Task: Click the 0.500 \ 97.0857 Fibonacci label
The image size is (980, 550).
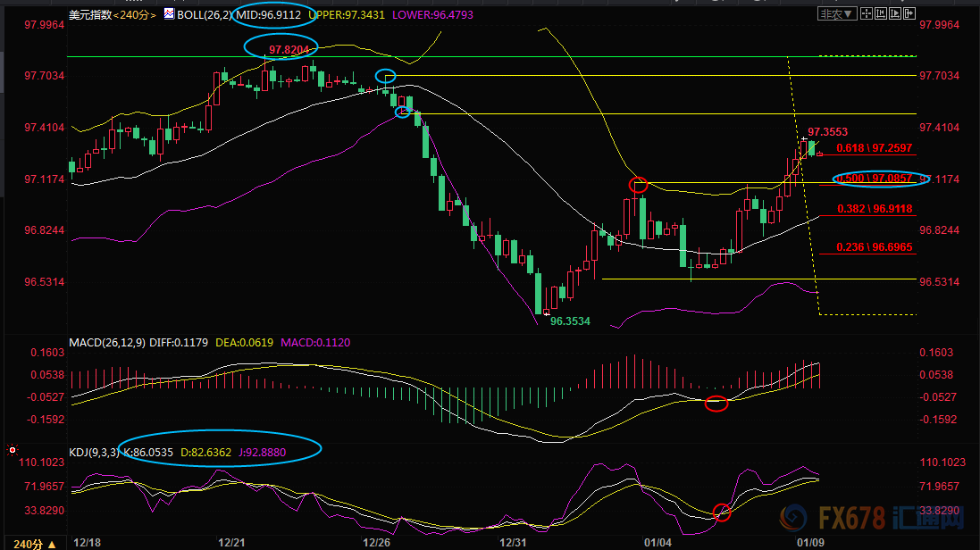Action: click(879, 179)
